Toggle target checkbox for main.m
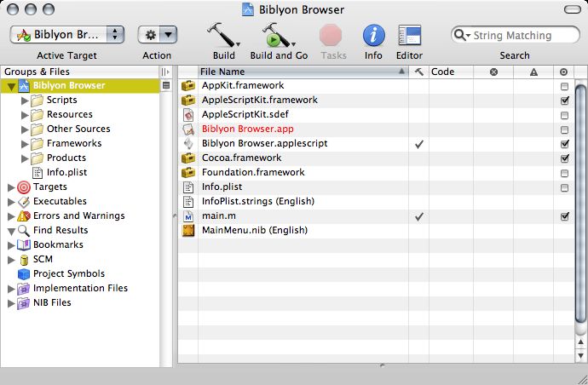The height and width of the screenshot is (385, 588). (564, 217)
